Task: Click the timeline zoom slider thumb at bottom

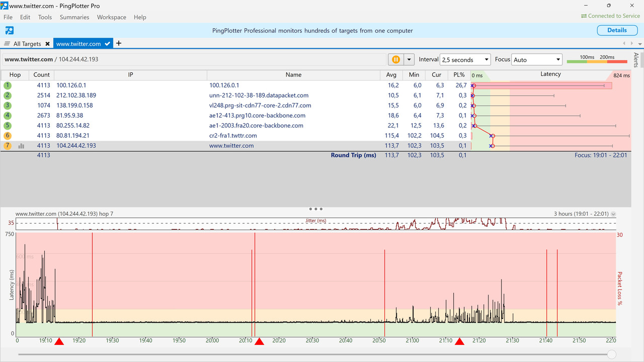Action: [611, 354]
